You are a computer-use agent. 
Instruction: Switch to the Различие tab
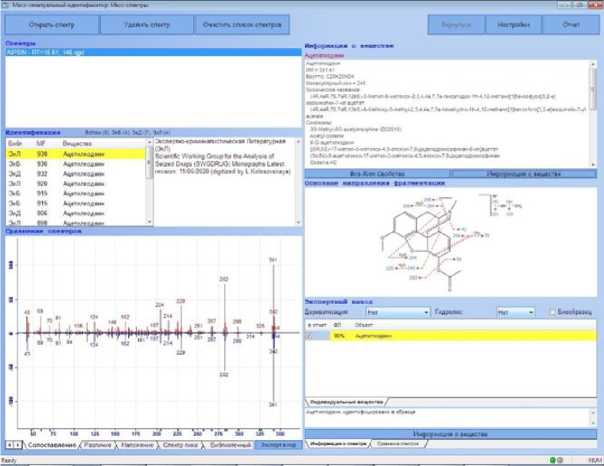point(98,445)
